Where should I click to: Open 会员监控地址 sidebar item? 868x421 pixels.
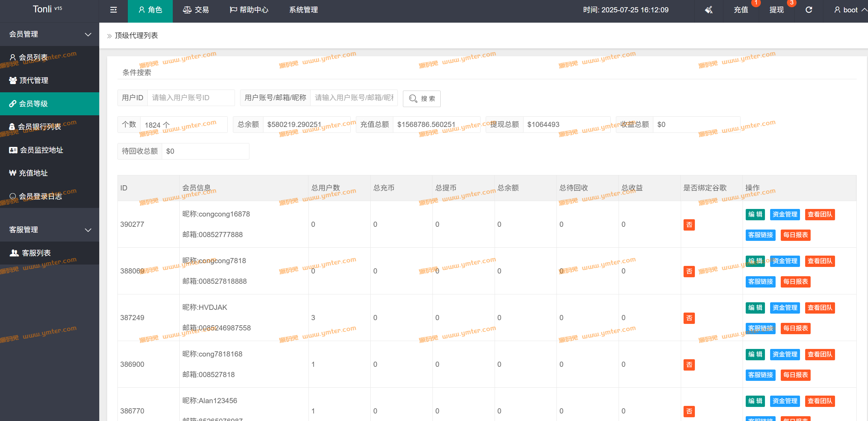41,150
